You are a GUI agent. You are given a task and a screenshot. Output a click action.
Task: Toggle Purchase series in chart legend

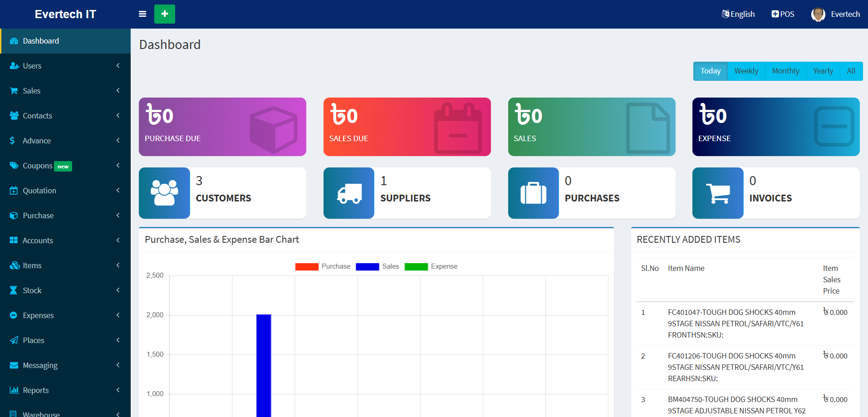tap(307, 267)
